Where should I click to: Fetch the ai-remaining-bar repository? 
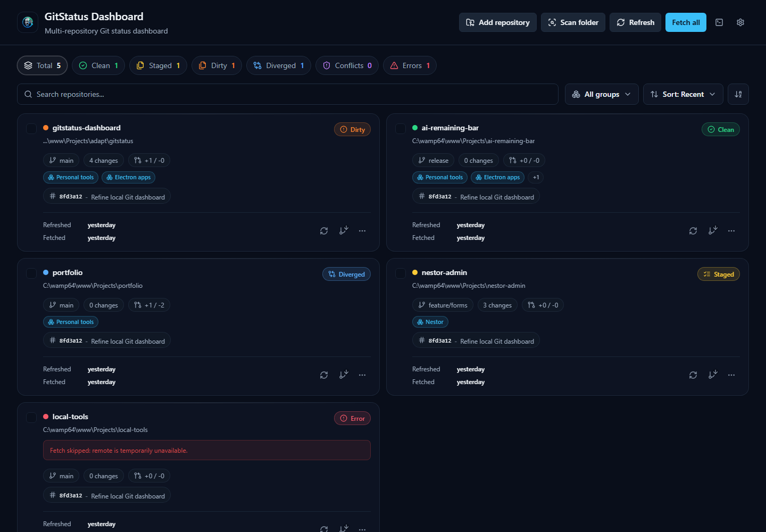(x=713, y=231)
